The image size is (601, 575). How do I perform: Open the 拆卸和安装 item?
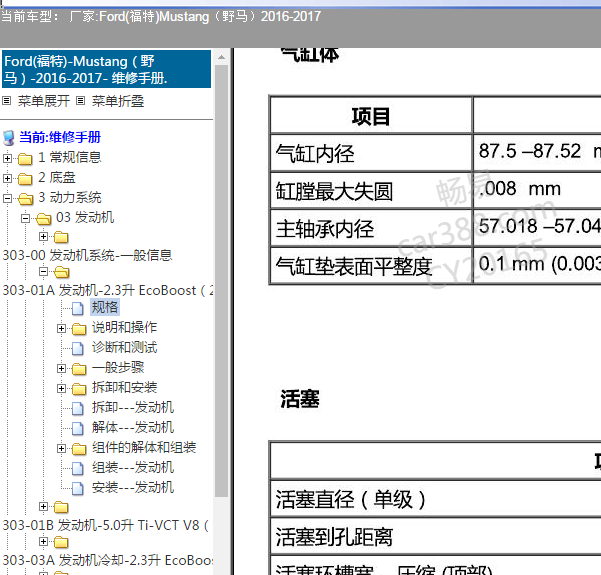click(x=124, y=387)
